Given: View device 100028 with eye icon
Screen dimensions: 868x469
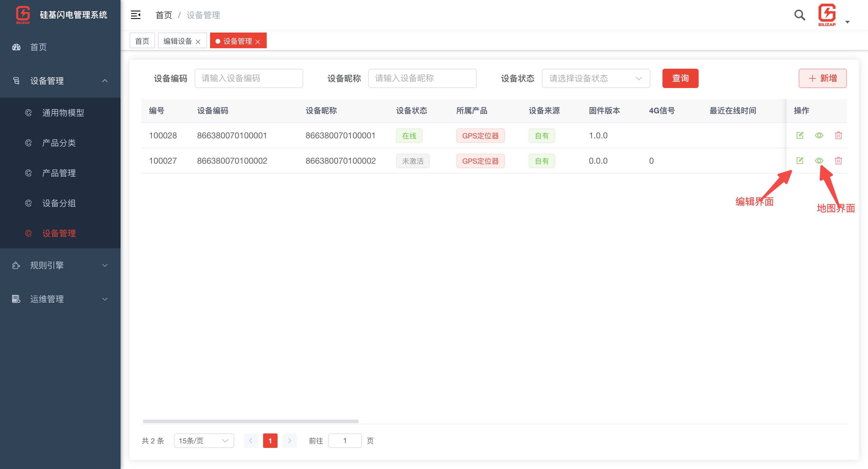Looking at the screenshot, I should [819, 135].
